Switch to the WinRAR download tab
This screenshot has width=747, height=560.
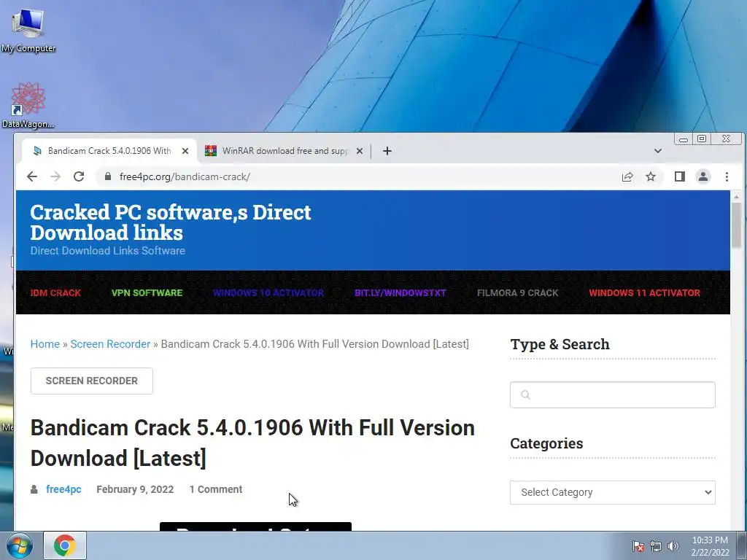(285, 151)
